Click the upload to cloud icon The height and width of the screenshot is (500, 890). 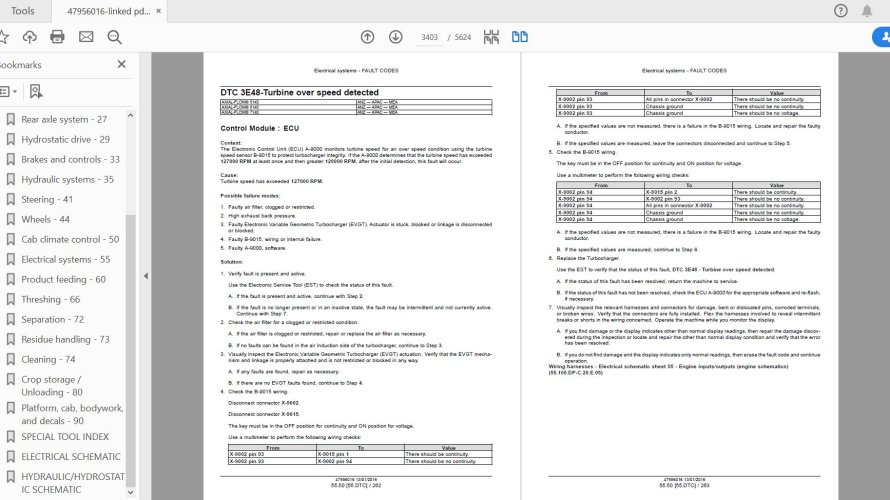30,37
